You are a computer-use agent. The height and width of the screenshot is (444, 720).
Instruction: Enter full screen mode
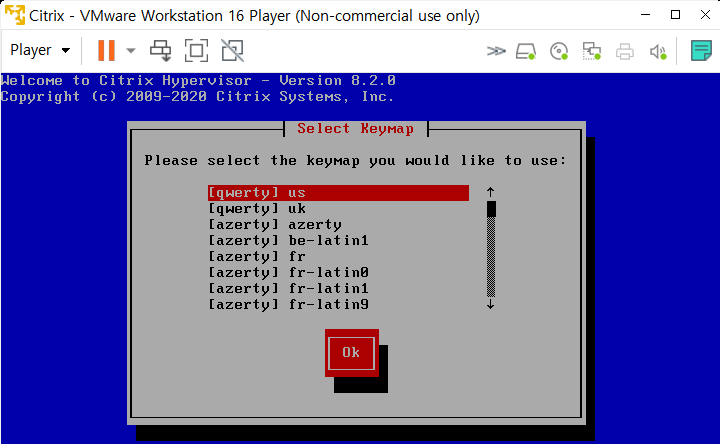tap(197, 50)
